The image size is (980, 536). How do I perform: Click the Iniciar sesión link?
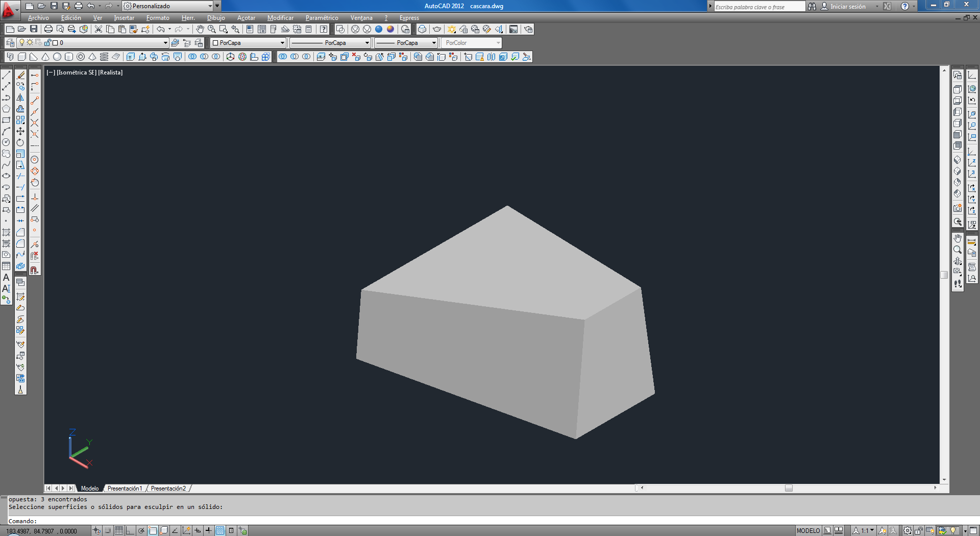pos(848,7)
